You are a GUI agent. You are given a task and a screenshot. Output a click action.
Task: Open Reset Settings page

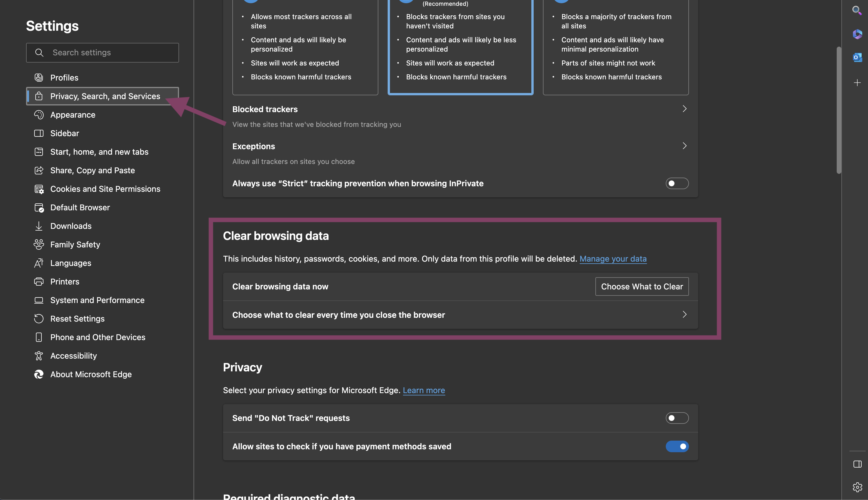(102, 319)
